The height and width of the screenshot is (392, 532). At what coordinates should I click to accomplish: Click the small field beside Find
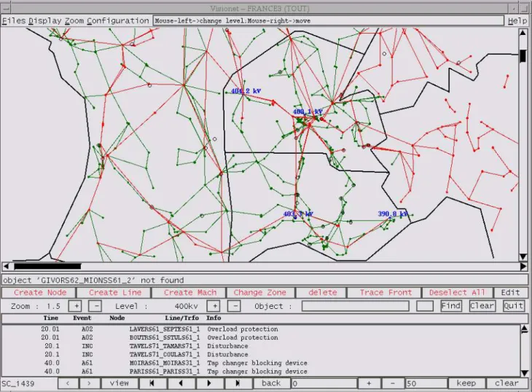pyautogui.click(x=425, y=306)
